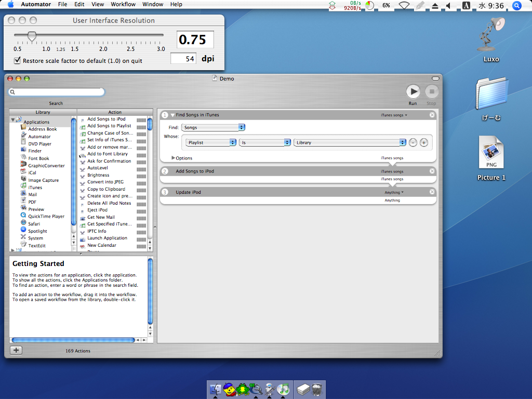Viewport: 532px width, 399px height.
Task: Select Automator icon in Library list
Action: 23,136
